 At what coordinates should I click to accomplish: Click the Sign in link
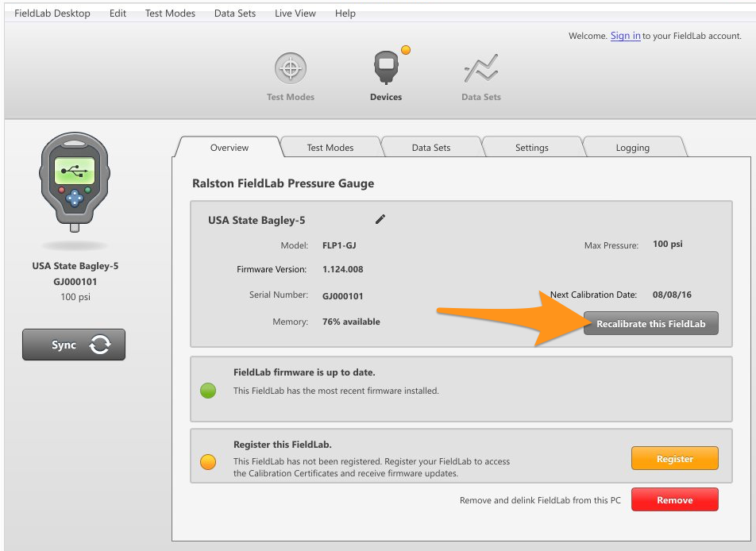click(x=625, y=36)
